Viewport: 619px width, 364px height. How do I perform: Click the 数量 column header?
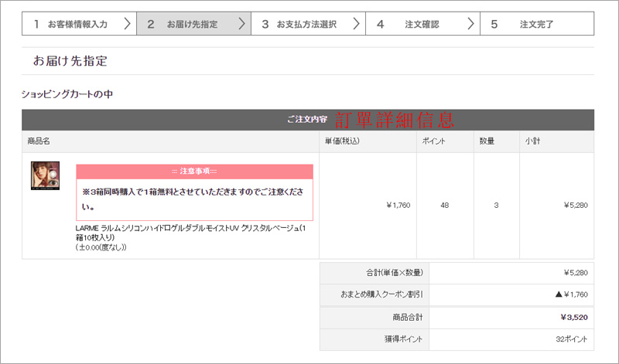(487, 142)
